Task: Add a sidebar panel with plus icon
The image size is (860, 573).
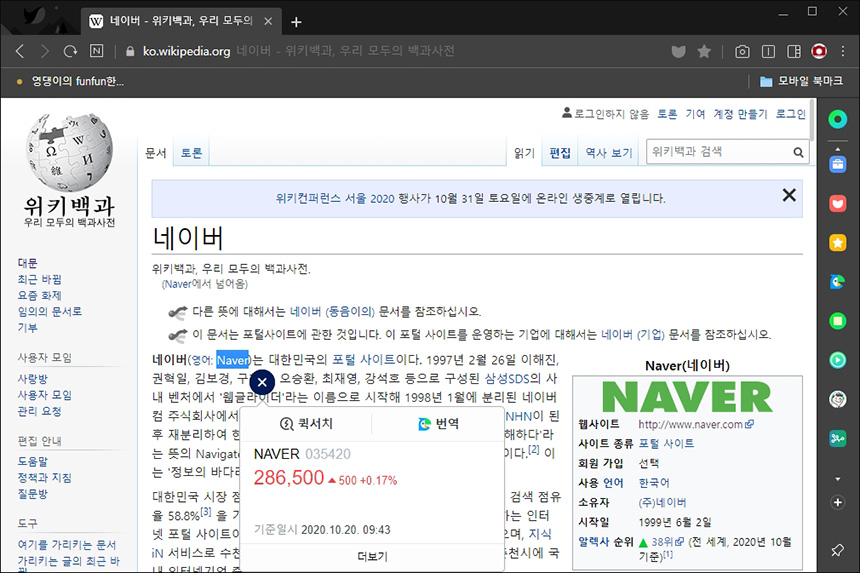Action: click(838, 502)
